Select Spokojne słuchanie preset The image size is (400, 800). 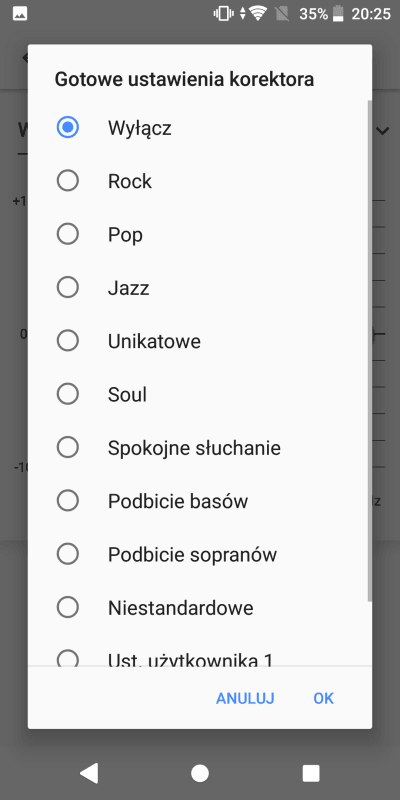(x=67, y=447)
